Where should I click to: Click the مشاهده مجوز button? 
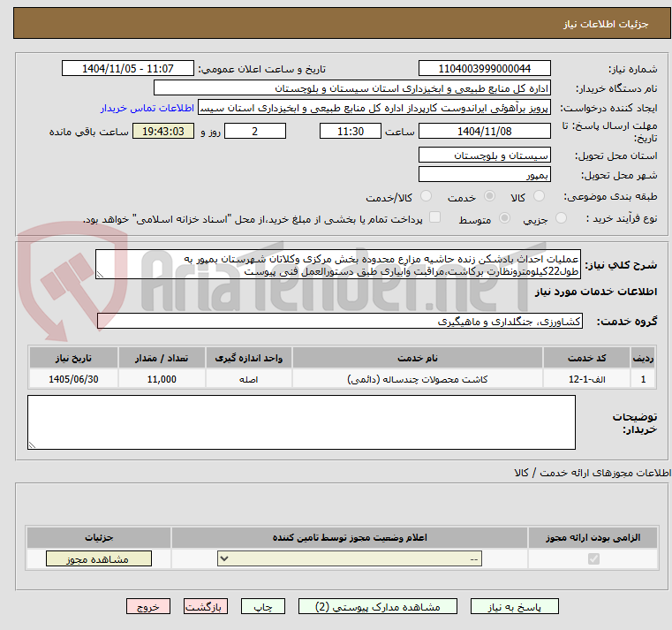point(99,558)
